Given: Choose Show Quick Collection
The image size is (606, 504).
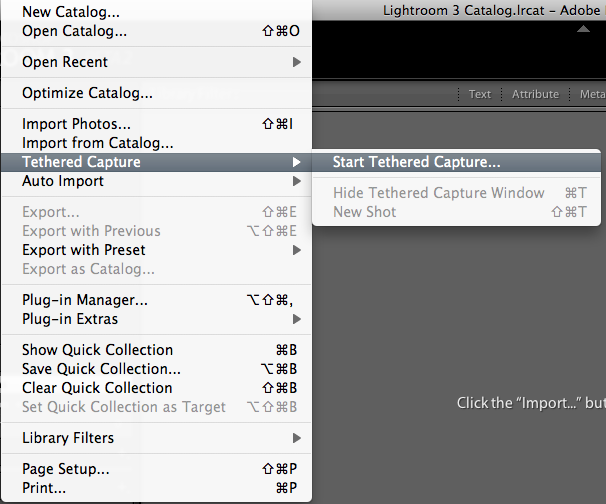Looking at the screenshot, I should (x=97, y=350).
